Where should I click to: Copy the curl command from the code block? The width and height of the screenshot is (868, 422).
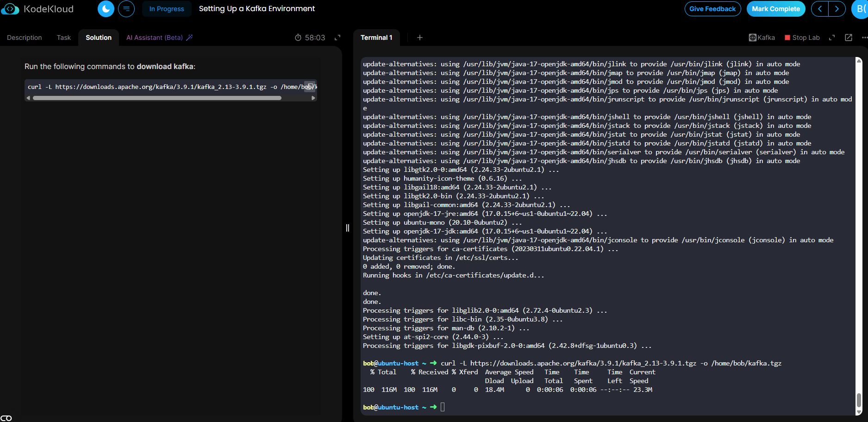pos(309,86)
